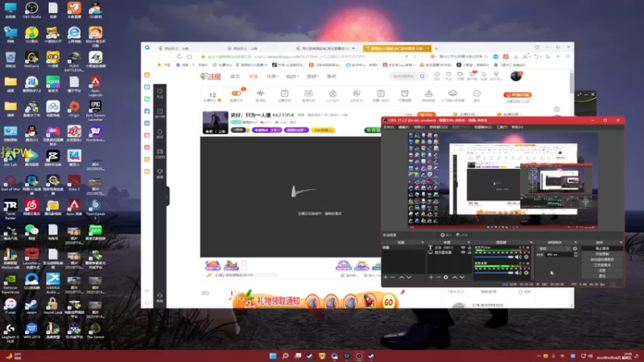Open source properties gear in OBS Sources toolbar
The image size is (644, 362).
(x=446, y=277)
